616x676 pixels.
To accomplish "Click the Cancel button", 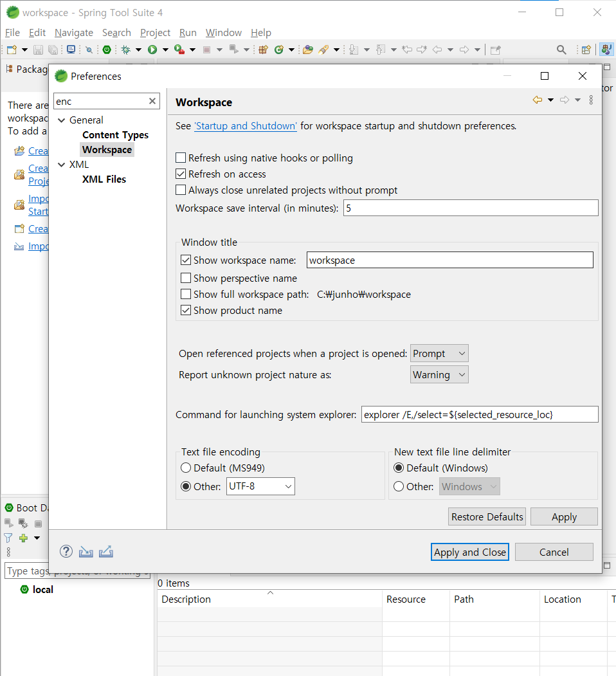I will coord(554,552).
